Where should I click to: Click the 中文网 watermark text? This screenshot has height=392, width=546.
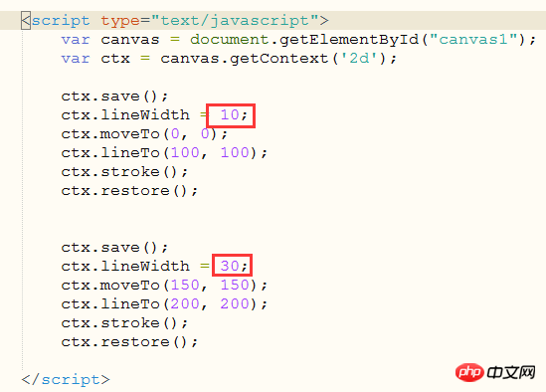(x=511, y=372)
